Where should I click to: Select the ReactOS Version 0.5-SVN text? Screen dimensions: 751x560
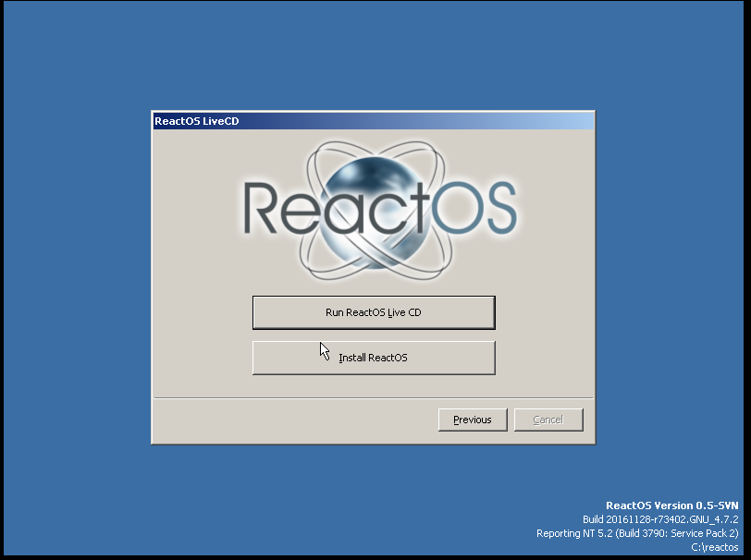pos(672,505)
